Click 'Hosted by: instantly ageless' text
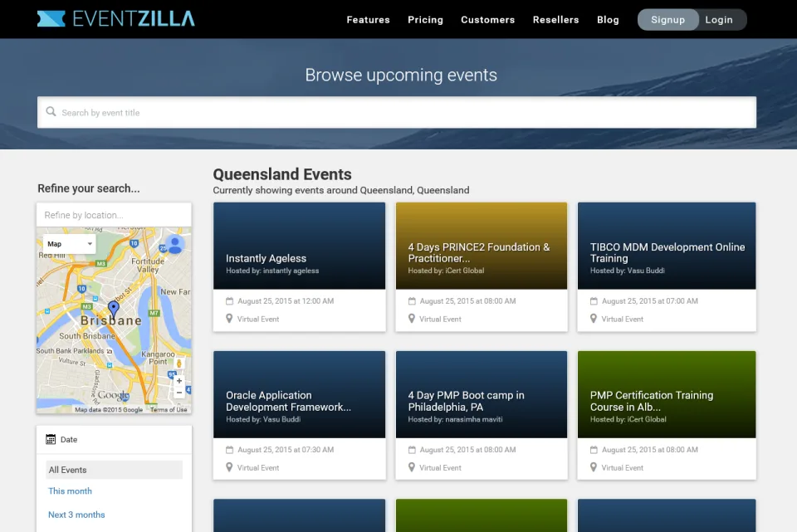This screenshot has width=797, height=532. coord(272,271)
